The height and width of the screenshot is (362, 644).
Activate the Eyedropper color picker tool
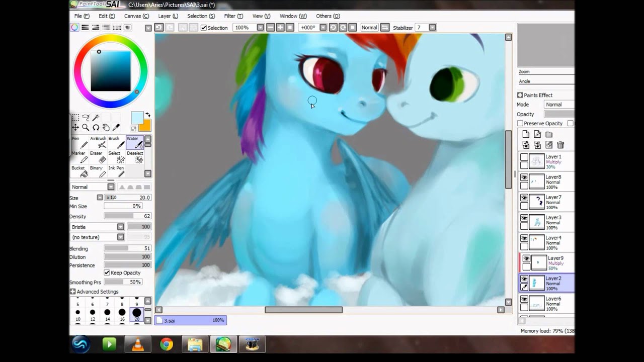116,128
